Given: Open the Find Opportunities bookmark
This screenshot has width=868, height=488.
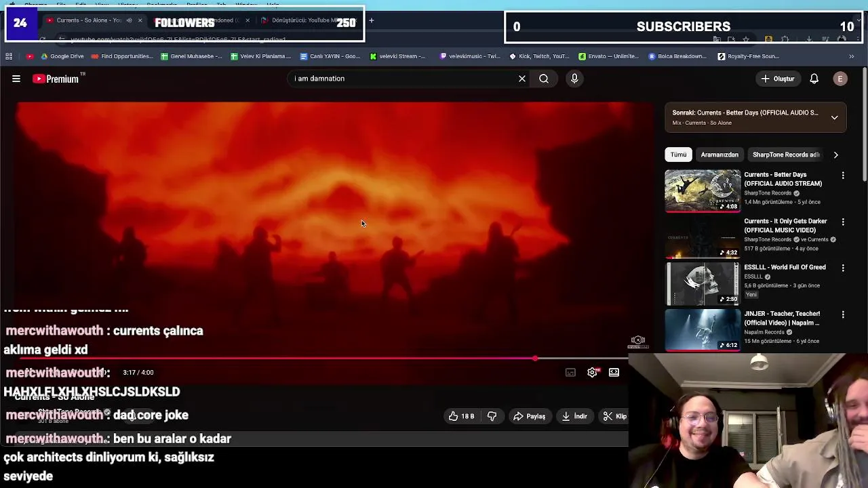Looking at the screenshot, I should (x=122, y=56).
